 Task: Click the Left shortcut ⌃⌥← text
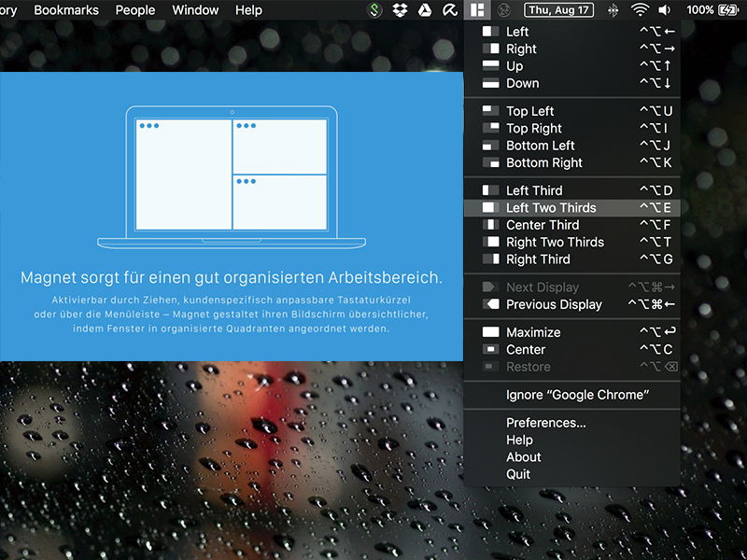pyautogui.click(x=657, y=32)
